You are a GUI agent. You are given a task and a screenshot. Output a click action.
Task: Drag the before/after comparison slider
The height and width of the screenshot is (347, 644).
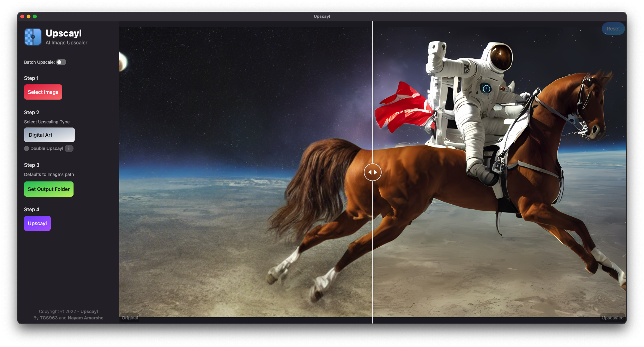click(x=373, y=172)
